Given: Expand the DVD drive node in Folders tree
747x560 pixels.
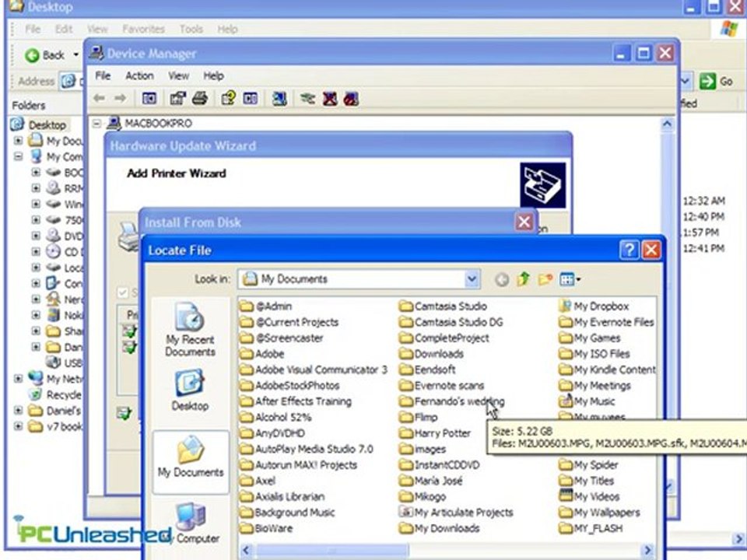Looking at the screenshot, I should 36,236.
